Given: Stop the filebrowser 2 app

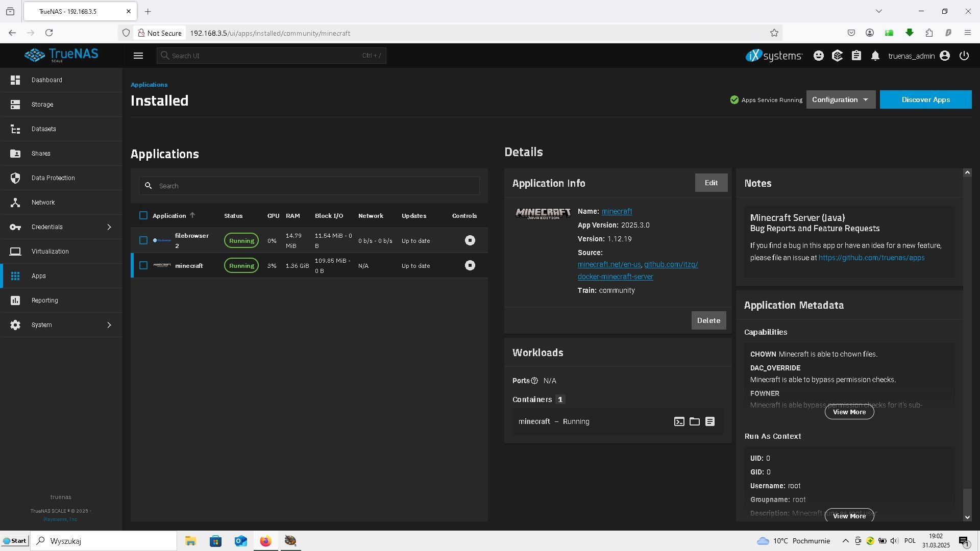Looking at the screenshot, I should point(470,240).
